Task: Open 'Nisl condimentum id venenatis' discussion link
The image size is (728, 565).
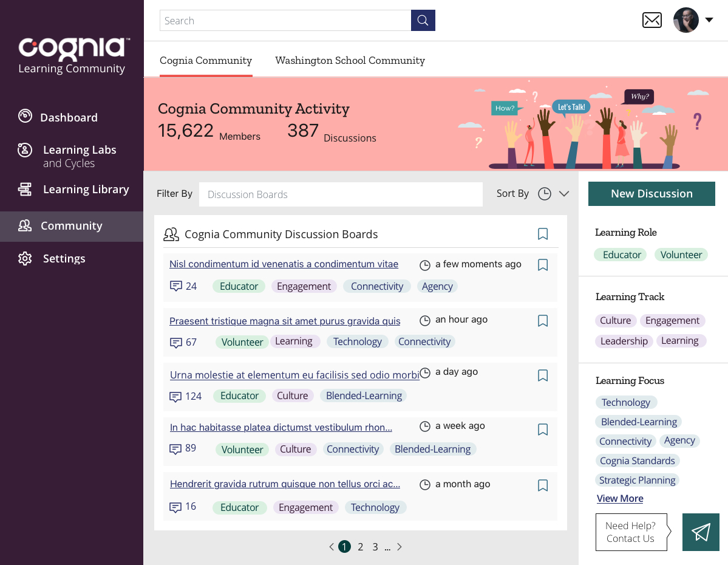Action: (284, 264)
